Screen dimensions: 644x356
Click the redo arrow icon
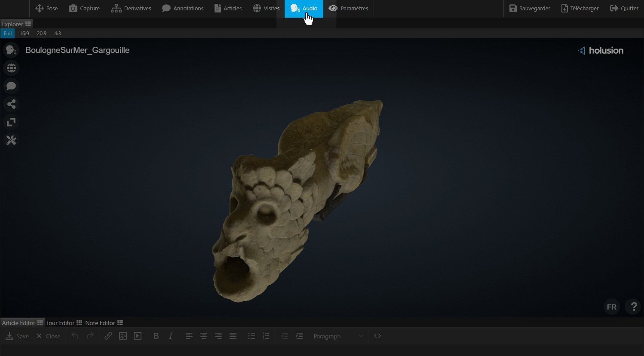(x=90, y=336)
